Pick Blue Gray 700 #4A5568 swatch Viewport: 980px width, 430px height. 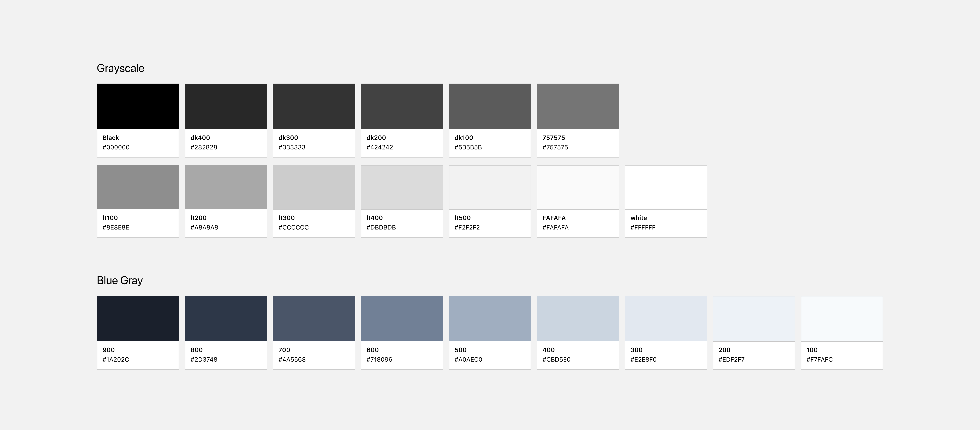coord(314,319)
